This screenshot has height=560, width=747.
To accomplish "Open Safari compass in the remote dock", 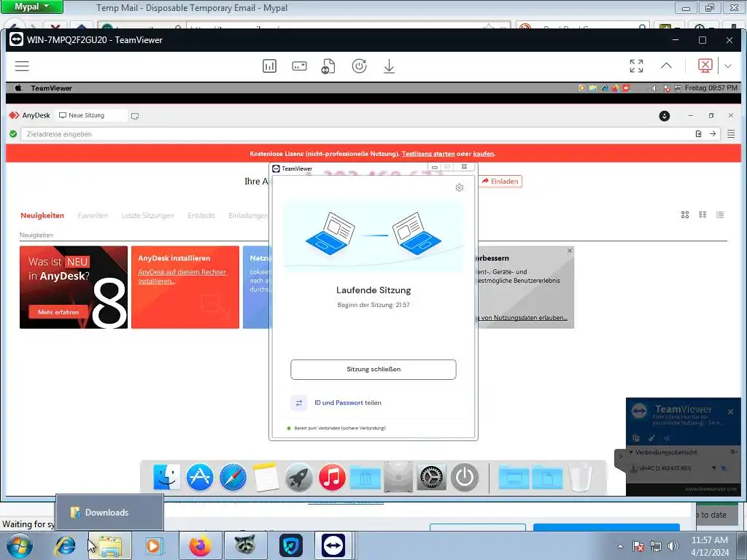I will [233, 477].
